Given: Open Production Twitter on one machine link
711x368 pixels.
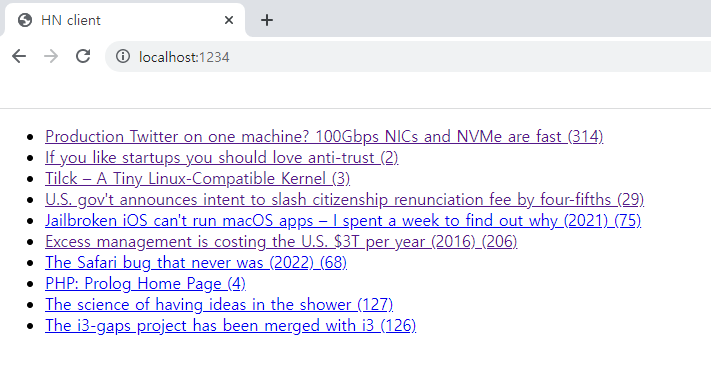Looking at the screenshot, I should [324, 136].
